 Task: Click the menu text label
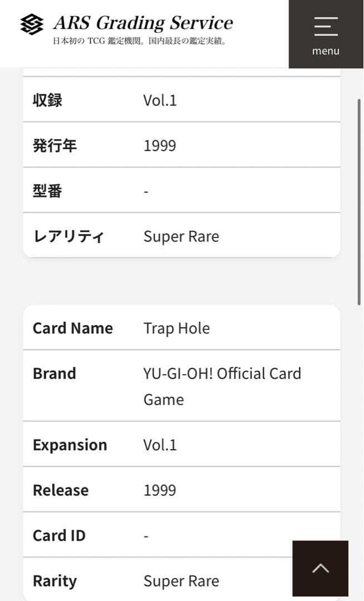click(326, 51)
